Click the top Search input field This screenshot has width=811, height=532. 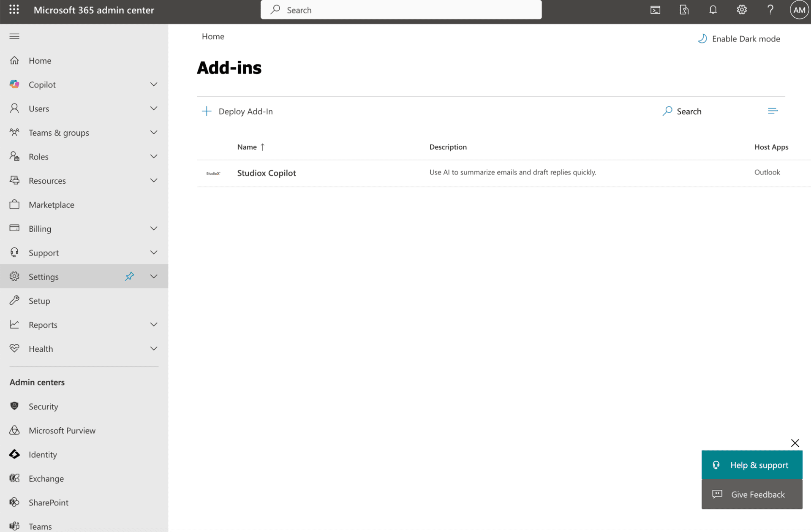(401, 10)
